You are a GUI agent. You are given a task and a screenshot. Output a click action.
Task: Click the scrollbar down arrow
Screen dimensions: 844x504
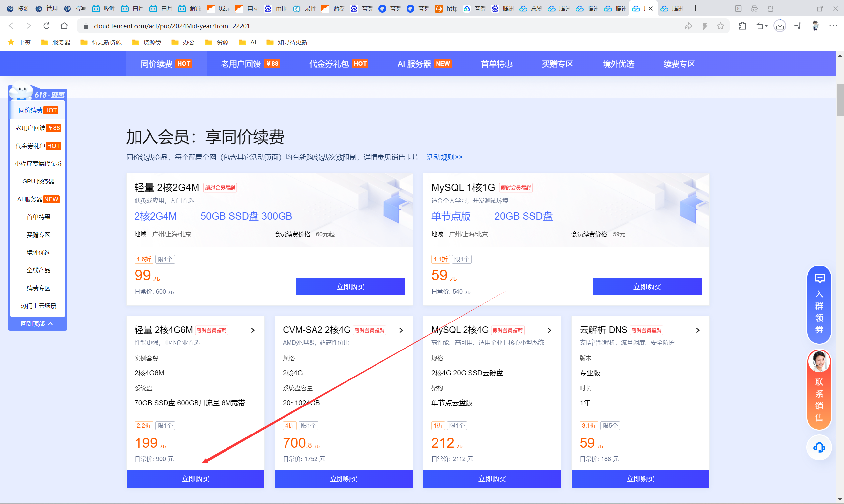(840, 500)
